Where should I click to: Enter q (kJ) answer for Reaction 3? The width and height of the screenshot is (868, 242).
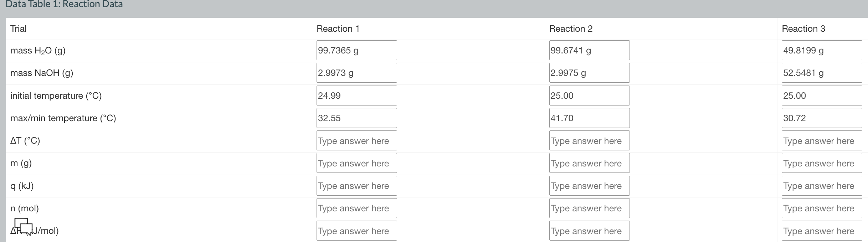tap(821, 185)
